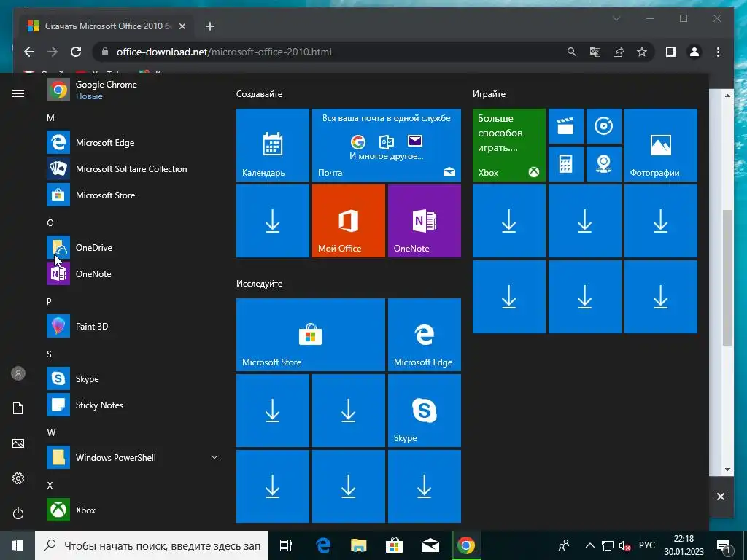Open the Мой Office tile
Image resolution: width=747 pixels, height=560 pixels.
[348, 221]
